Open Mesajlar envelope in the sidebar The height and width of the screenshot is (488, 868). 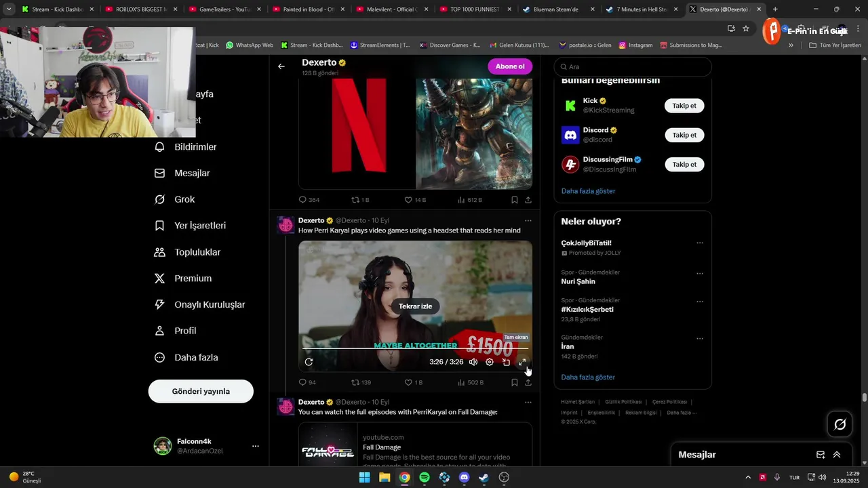182,174
